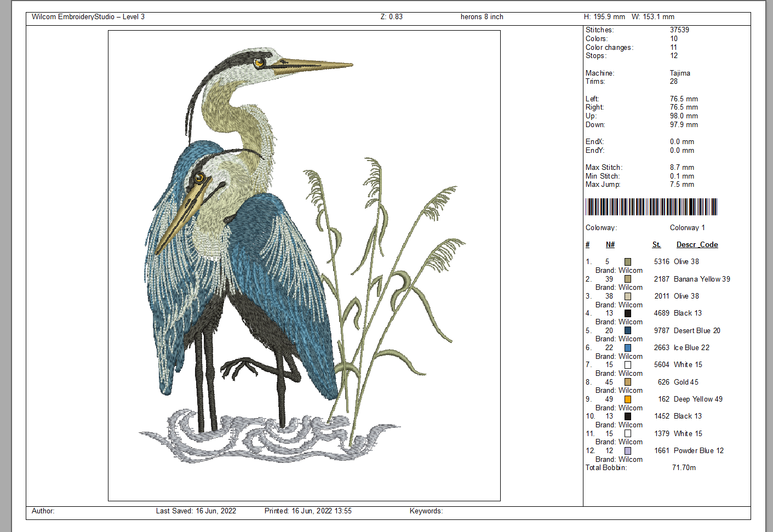
Task: Click the Color changes value '11'
Action: pos(674,48)
